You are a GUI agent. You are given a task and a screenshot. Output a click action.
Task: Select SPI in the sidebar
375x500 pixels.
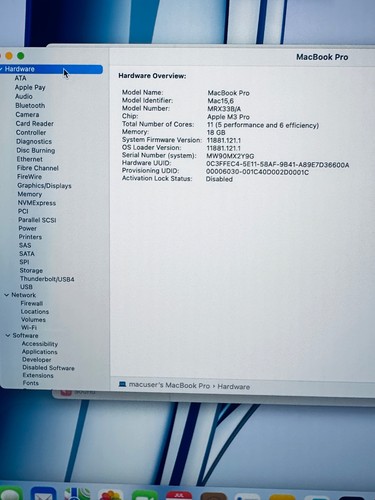pyautogui.click(x=24, y=262)
